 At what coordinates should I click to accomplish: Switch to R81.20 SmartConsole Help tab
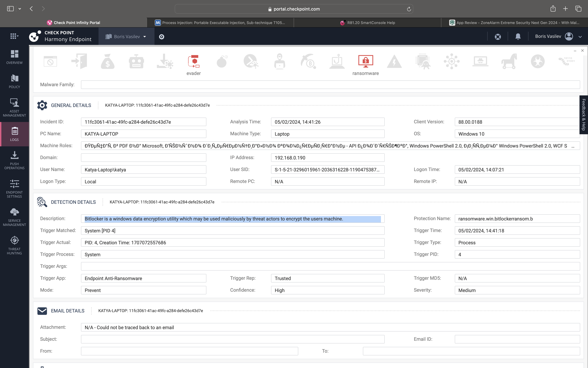tap(367, 23)
